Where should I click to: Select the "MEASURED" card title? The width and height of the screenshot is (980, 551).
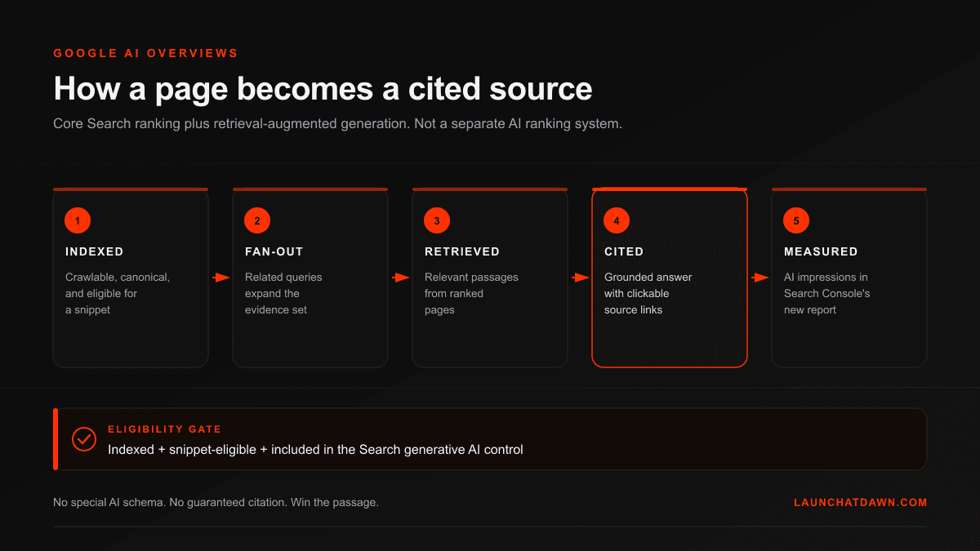821,251
